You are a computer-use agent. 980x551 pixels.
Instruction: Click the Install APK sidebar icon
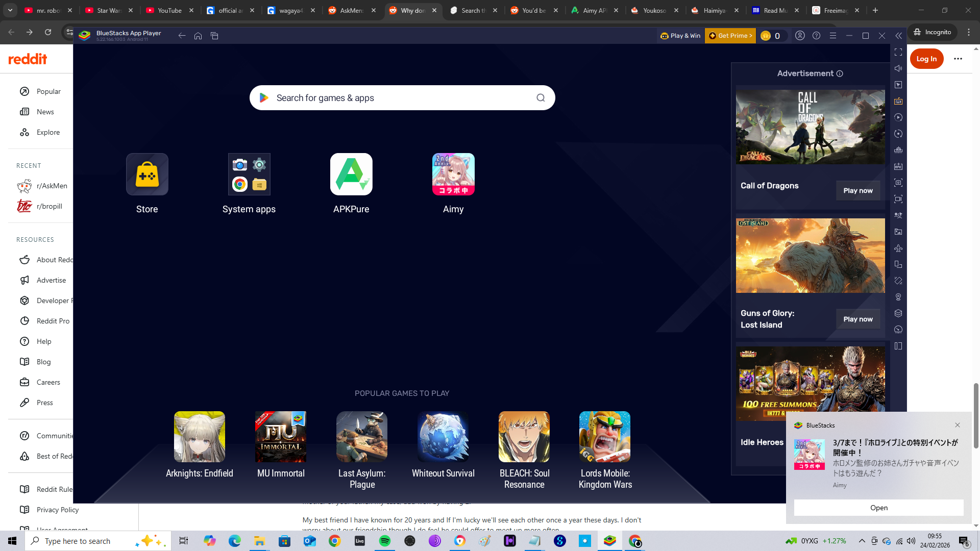pyautogui.click(x=898, y=166)
